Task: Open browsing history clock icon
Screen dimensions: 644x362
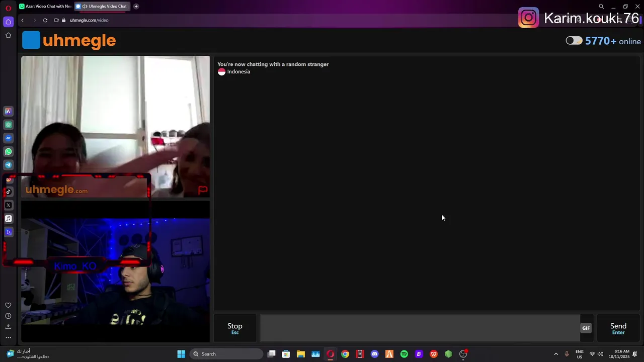Action: pyautogui.click(x=8, y=316)
